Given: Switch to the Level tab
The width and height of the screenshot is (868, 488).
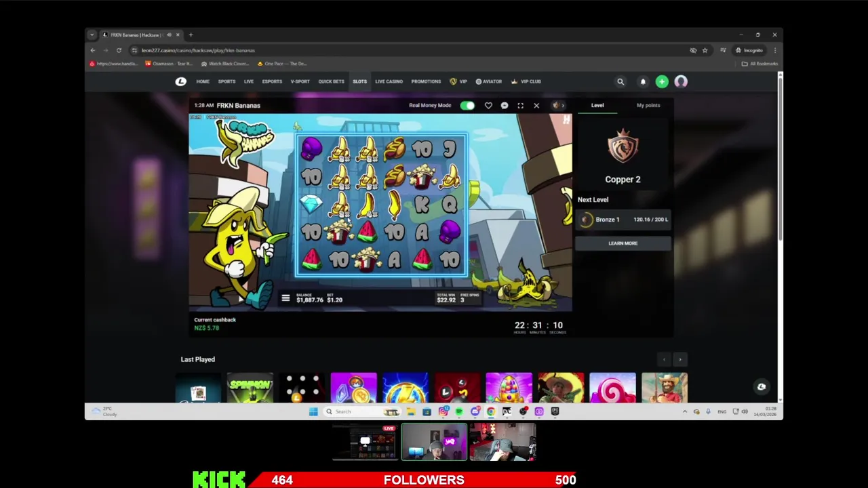Looking at the screenshot, I should coord(597,105).
